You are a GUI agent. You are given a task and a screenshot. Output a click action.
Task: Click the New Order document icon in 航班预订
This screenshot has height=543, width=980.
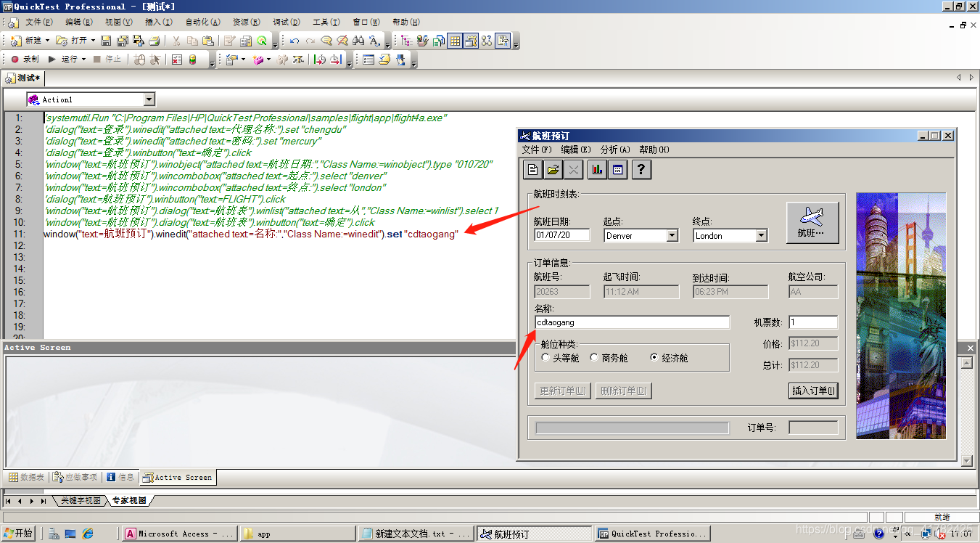click(x=533, y=169)
